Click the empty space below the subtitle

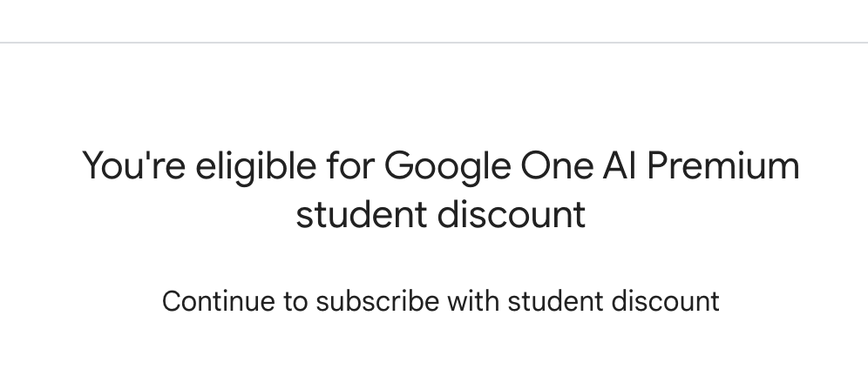point(434,350)
